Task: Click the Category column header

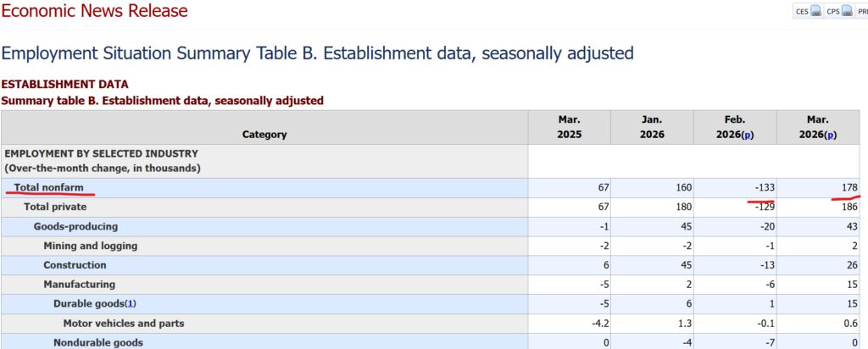Action: point(264,134)
